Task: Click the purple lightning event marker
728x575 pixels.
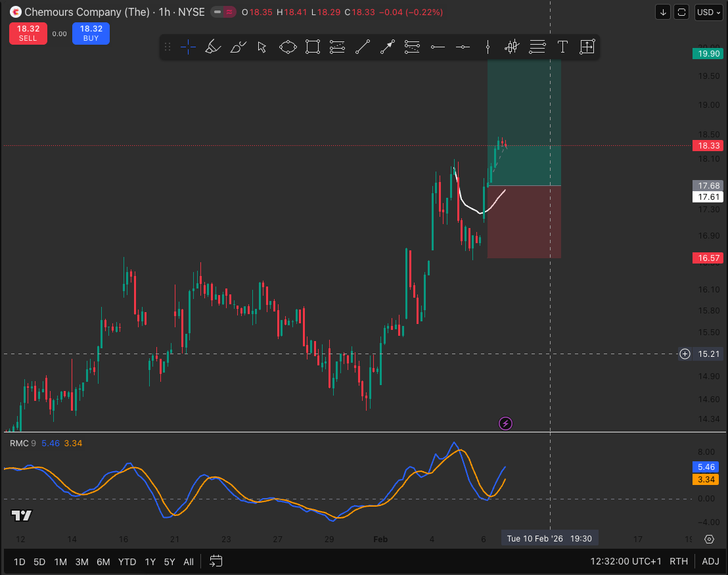Action: (505, 424)
